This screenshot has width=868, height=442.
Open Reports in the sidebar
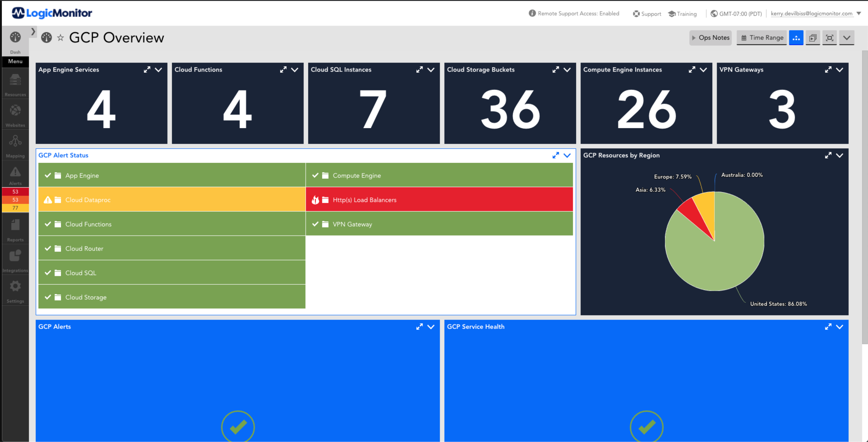tap(15, 229)
